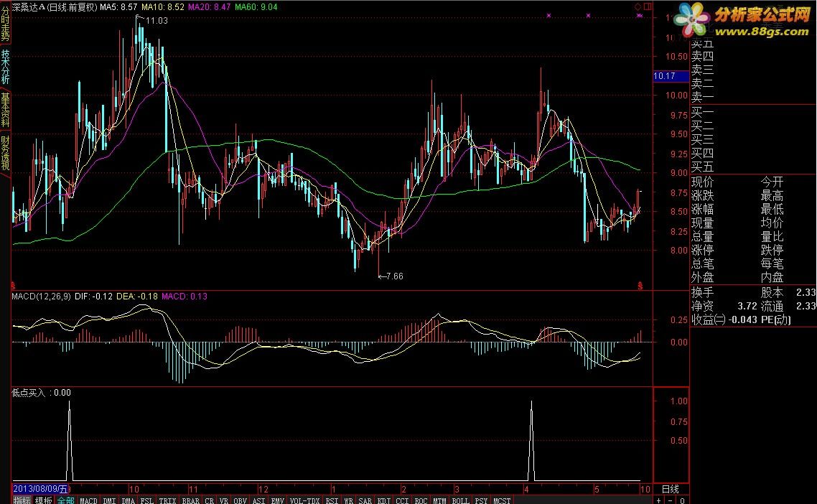Image resolution: width=817 pixels, height=504 pixels.
Task: Click the 买五 order book row
Action: coord(702,167)
